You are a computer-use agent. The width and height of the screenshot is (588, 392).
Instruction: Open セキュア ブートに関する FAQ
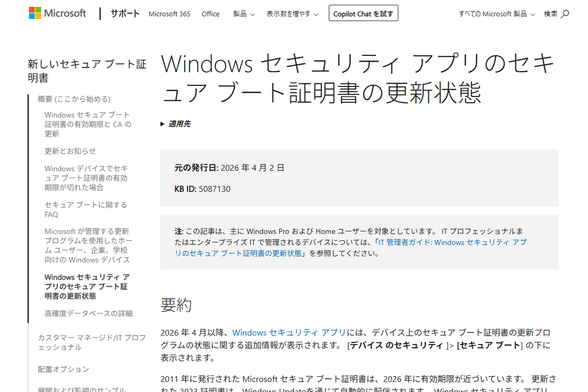(86, 209)
